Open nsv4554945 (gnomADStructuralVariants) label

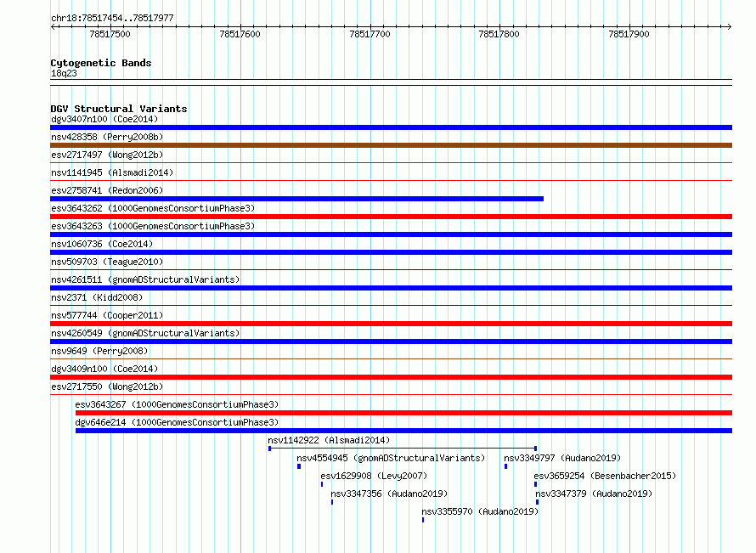click(391, 458)
